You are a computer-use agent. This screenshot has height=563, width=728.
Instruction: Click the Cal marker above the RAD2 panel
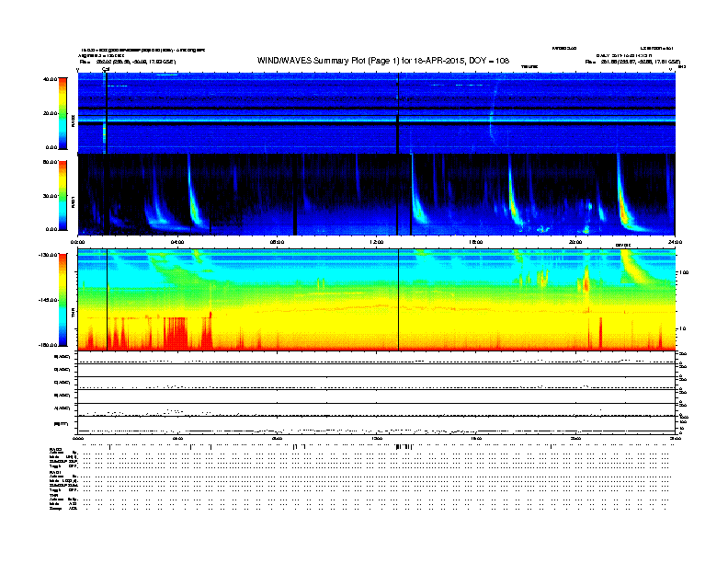(106, 69)
